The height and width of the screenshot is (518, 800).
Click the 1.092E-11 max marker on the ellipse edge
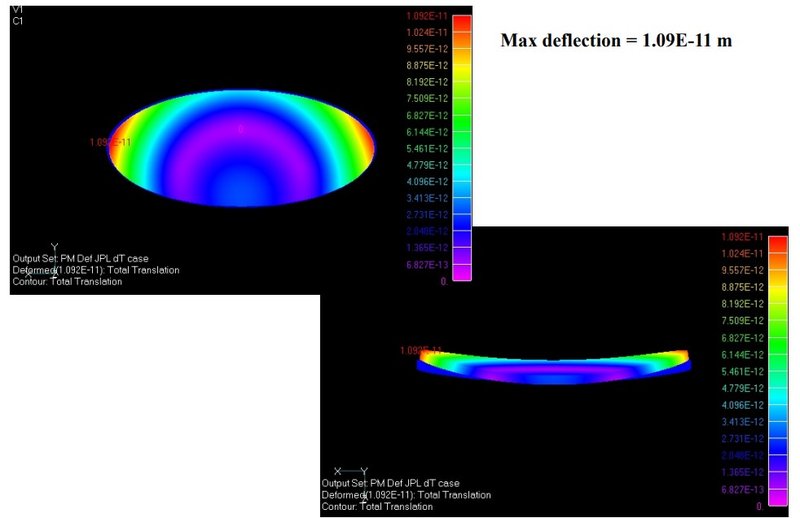108,143
